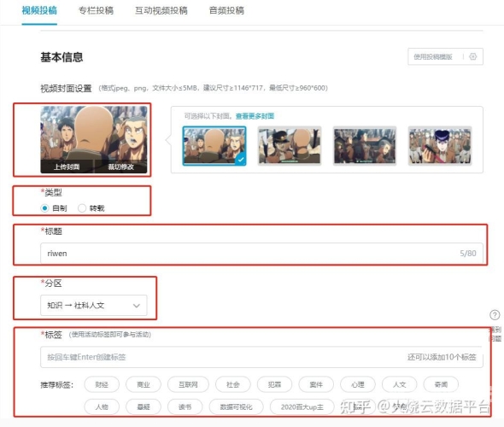Add recommended tag 人物
The image size is (504, 427).
102,407
